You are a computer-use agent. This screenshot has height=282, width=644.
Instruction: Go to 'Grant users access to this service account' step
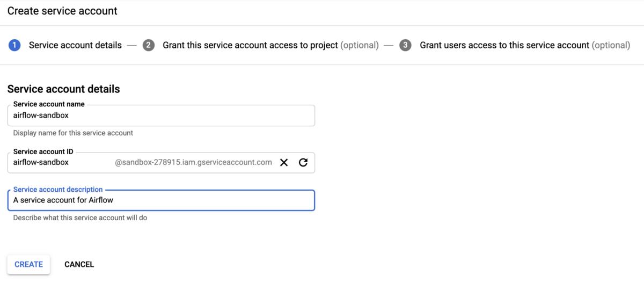coord(504,45)
